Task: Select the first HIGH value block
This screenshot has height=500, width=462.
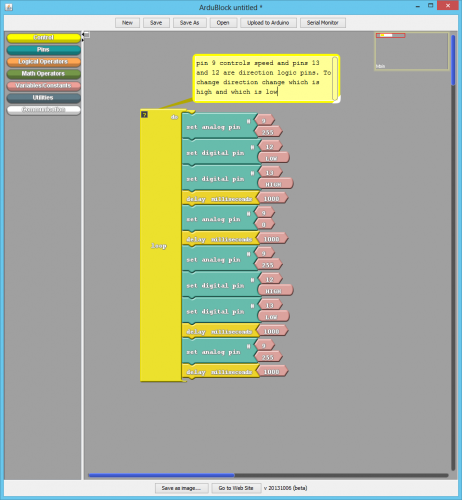Action: tap(275, 184)
